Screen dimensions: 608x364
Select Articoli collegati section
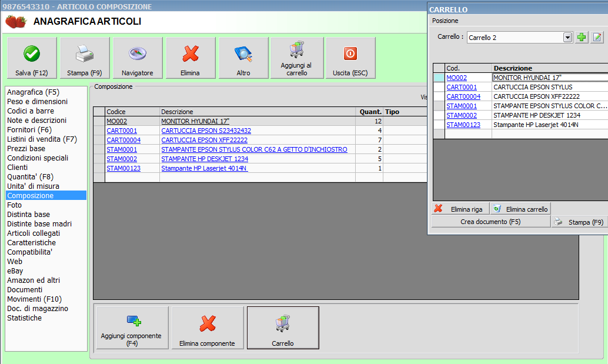pos(34,233)
